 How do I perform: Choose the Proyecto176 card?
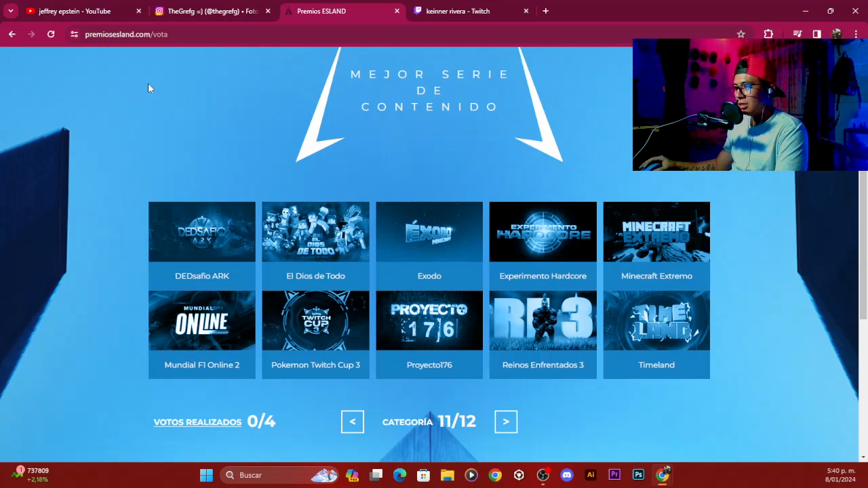pos(429,335)
